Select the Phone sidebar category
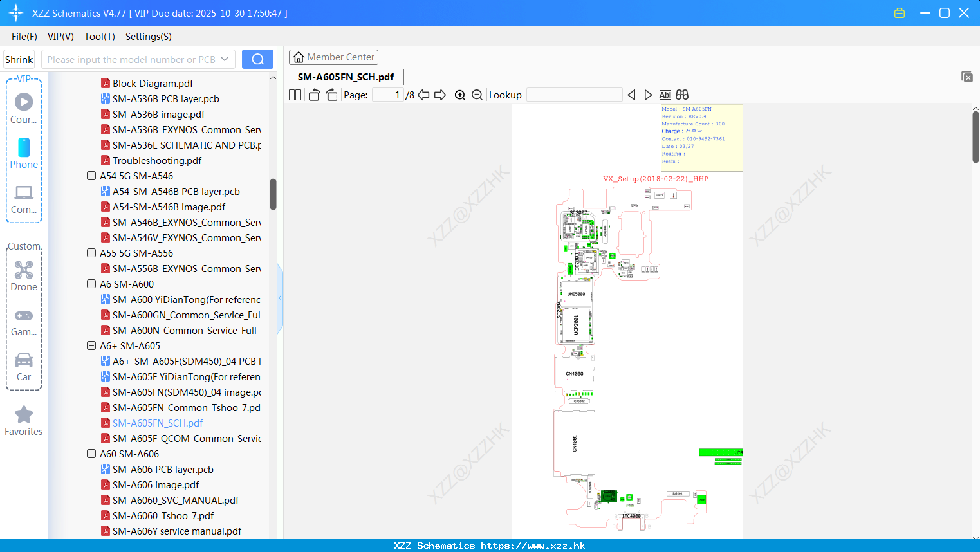This screenshot has height=552, width=980. click(24, 154)
